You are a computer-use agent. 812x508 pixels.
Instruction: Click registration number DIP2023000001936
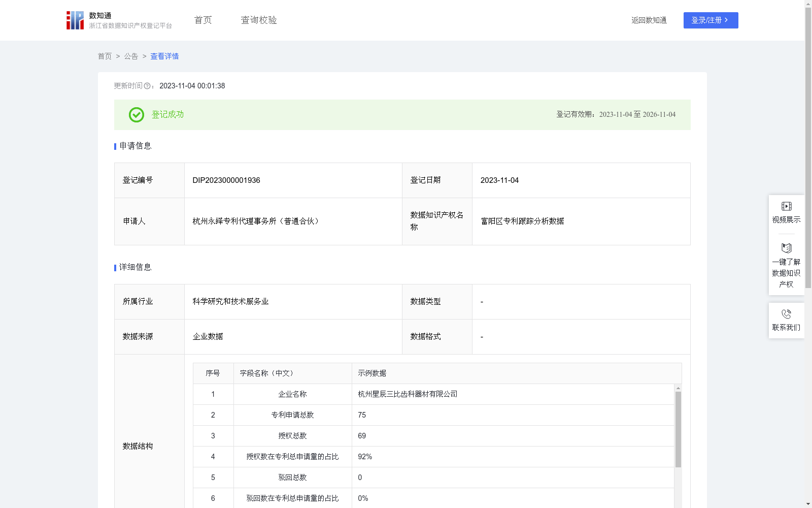(226, 180)
